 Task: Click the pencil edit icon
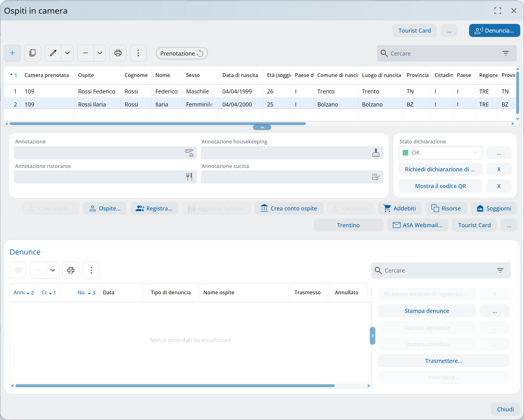tap(53, 53)
